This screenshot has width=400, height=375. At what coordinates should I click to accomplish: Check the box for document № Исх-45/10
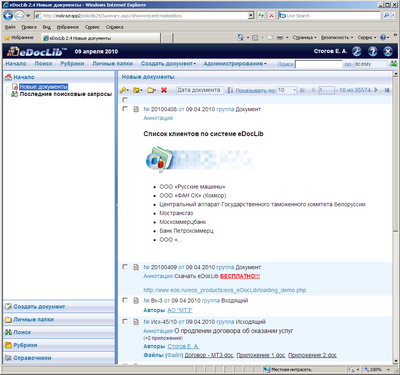[125, 321]
